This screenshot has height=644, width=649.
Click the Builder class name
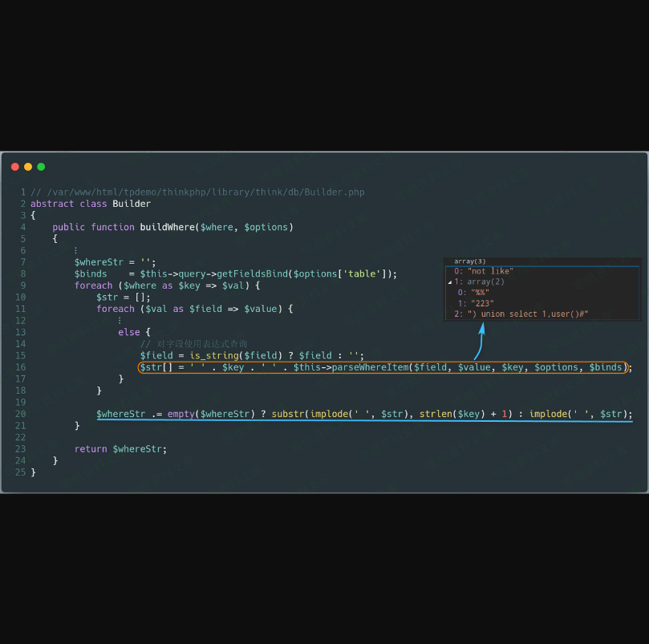click(132, 204)
